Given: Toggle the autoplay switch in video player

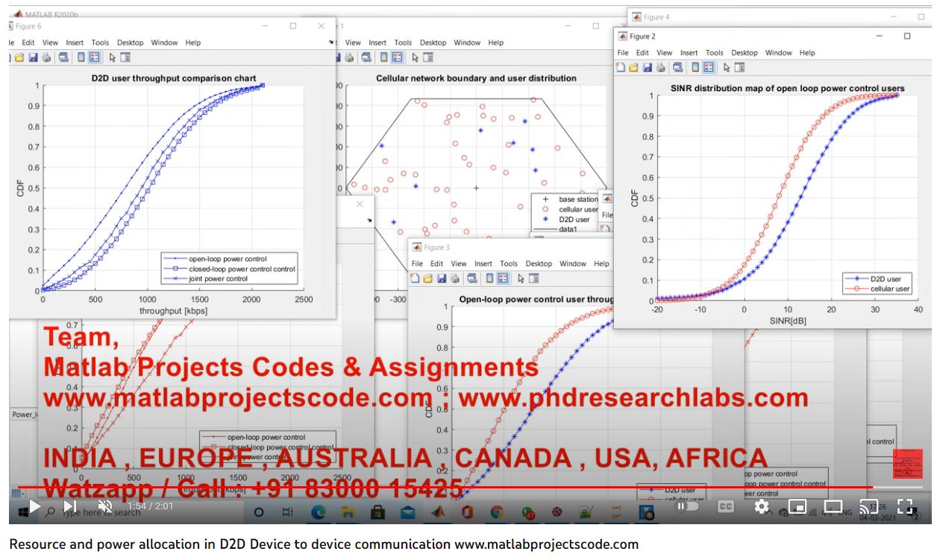Looking at the screenshot, I should [x=686, y=506].
